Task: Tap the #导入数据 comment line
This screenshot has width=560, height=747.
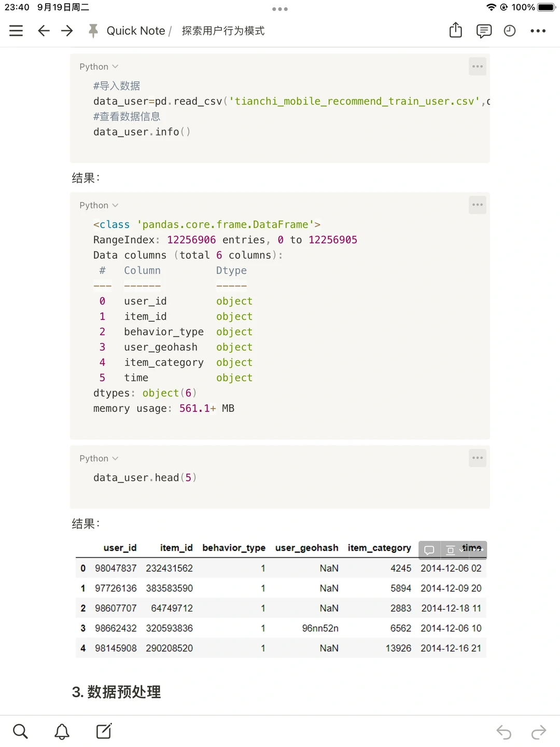Action: click(117, 86)
